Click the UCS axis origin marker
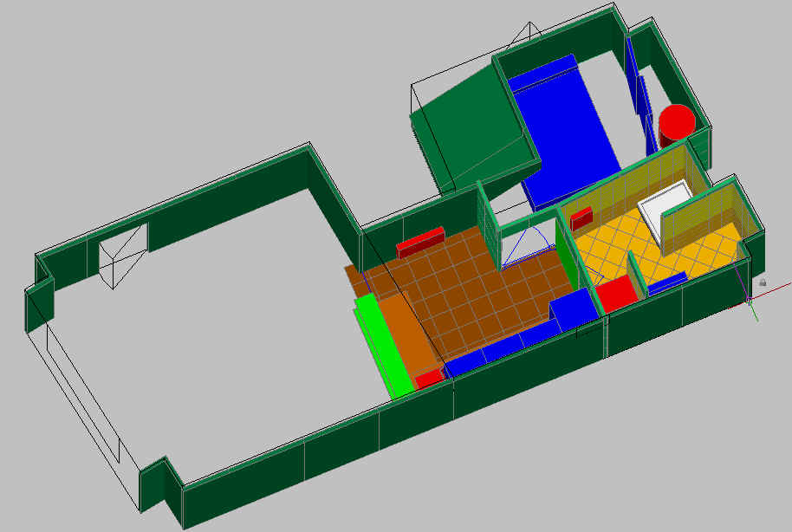Screen dimensions: 792x532 point(749,300)
